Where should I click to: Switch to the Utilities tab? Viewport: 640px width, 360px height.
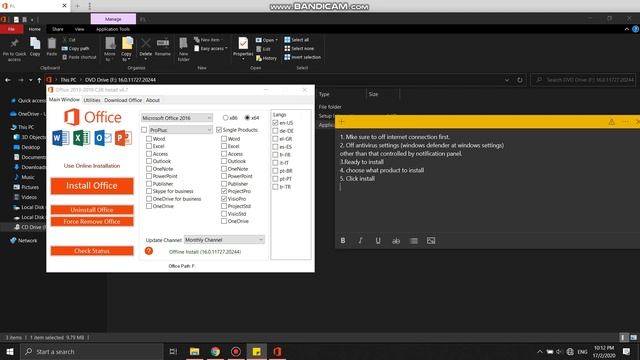[x=92, y=100]
